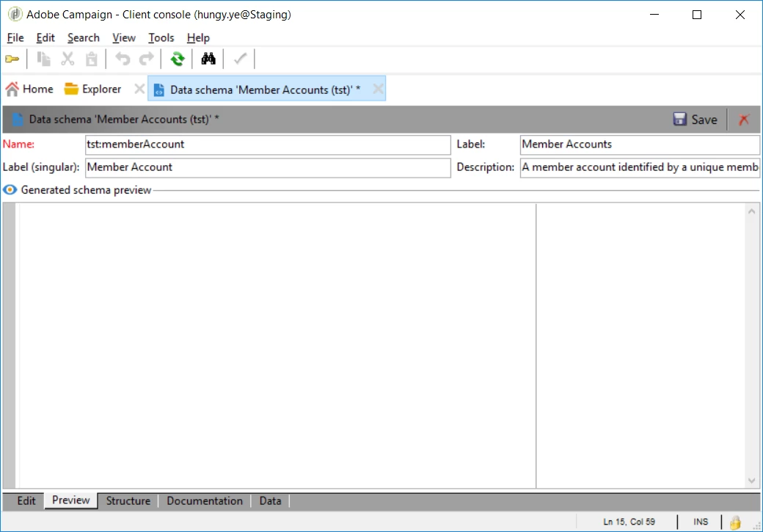This screenshot has width=763, height=532.
Task: Click the Copy toolbar icon
Action: (44, 59)
